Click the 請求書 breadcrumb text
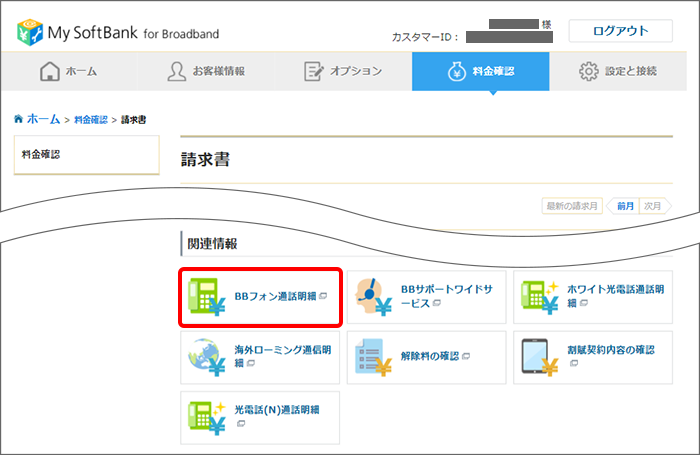 click(133, 120)
